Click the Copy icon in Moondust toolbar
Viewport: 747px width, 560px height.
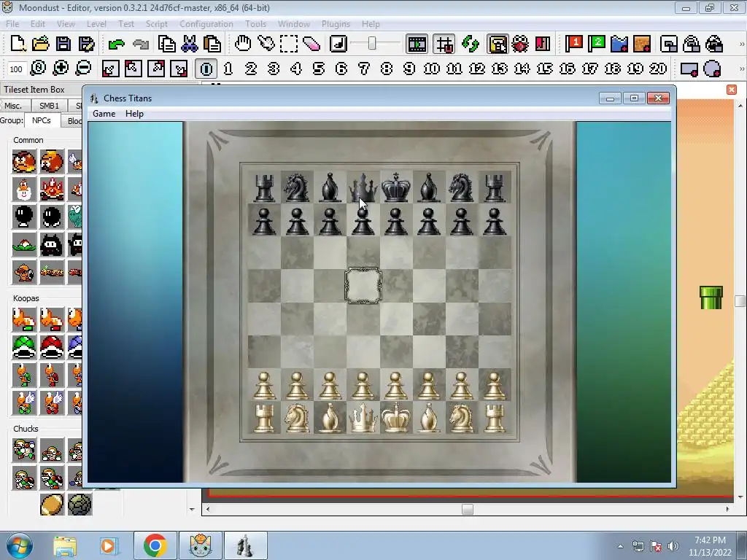tap(166, 44)
